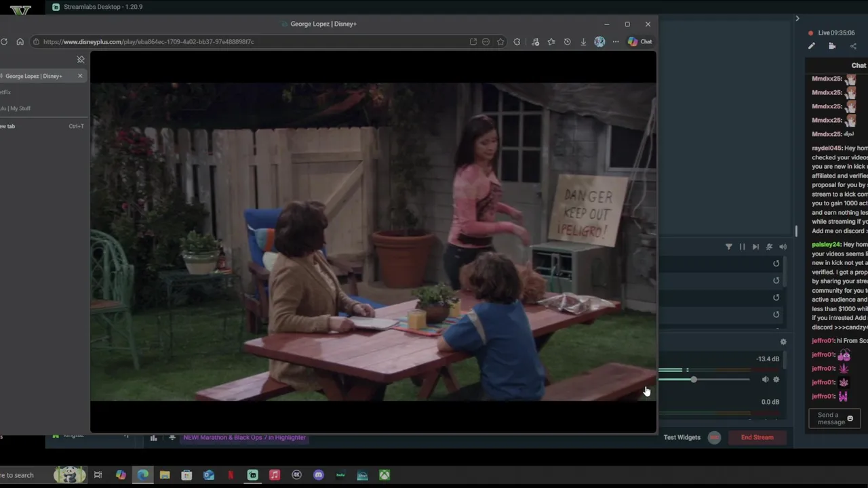Click the fourth refresh arrow in the event list
Image resolution: width=868 pixels, height=488 pixels.
[776, 314]
